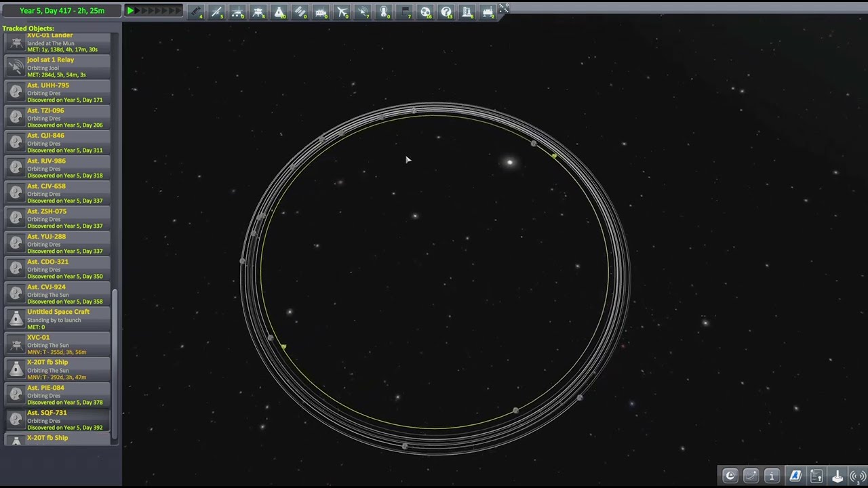Click the EVA kerbal filter icon
Viewport: 868px width, 488px height.
click(384, 12)
